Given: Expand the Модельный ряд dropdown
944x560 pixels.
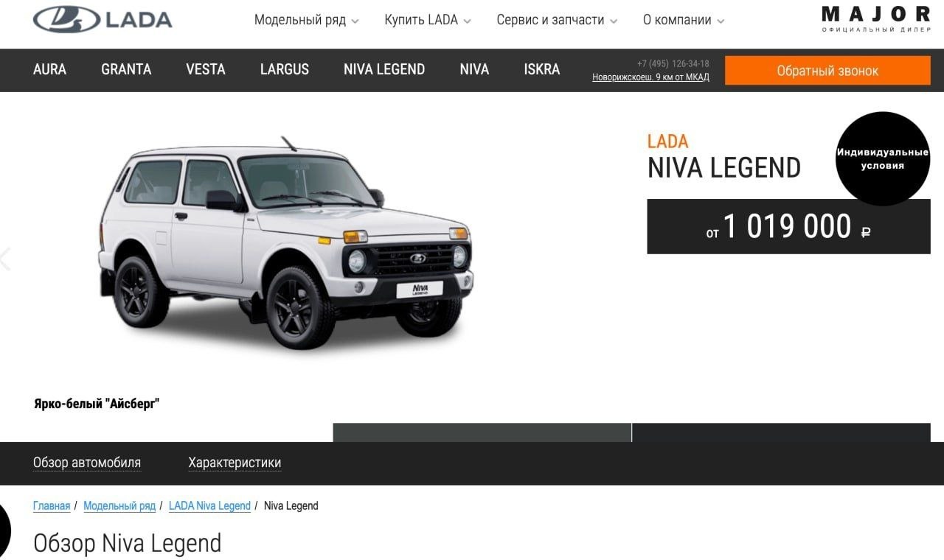Looking at the screenshot, I should [x=306, y=20].
